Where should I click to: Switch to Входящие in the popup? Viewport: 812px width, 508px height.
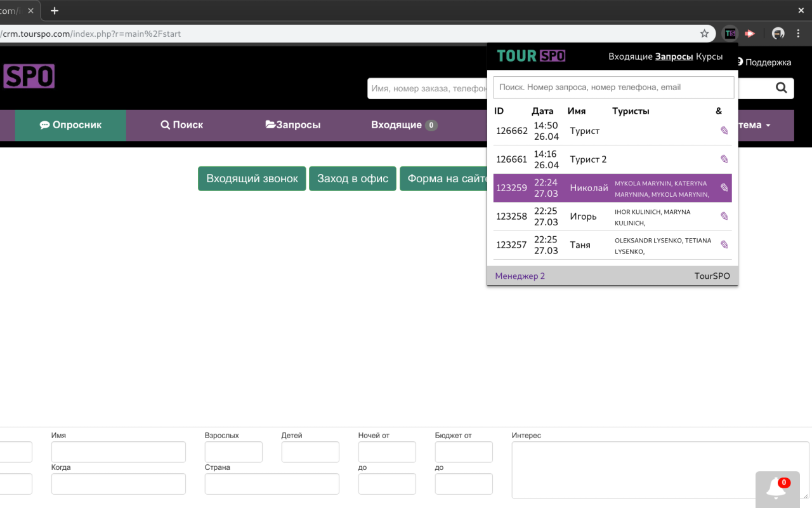click(630, 57)
